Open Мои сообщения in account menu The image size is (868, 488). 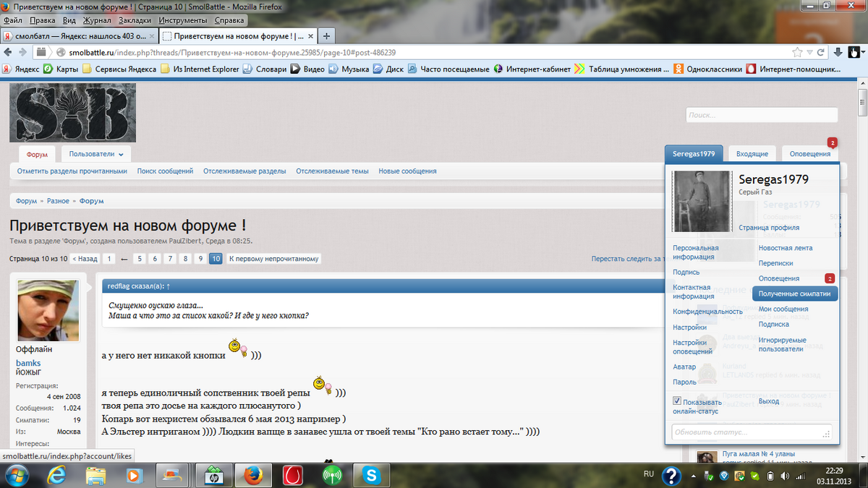[x=783, y=309]
